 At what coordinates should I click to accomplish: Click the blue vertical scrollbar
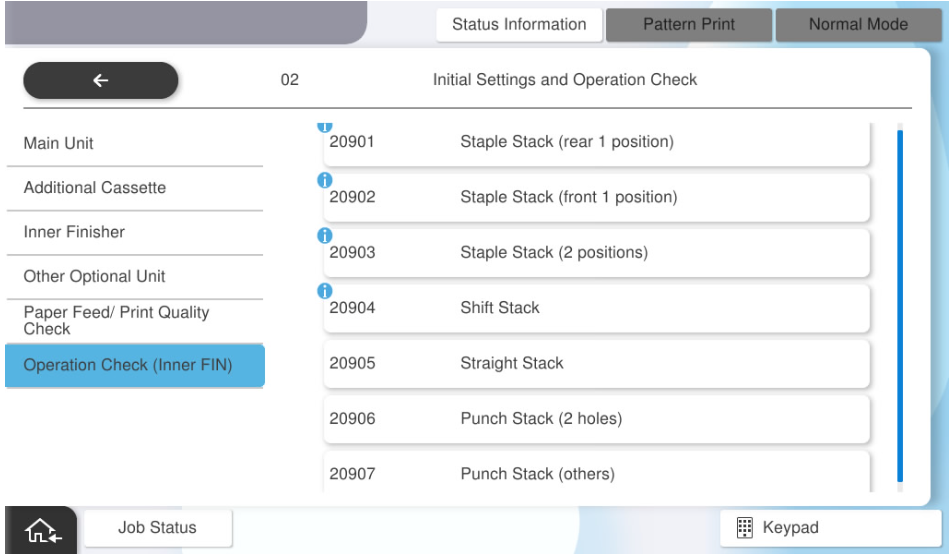click(900, 305)
